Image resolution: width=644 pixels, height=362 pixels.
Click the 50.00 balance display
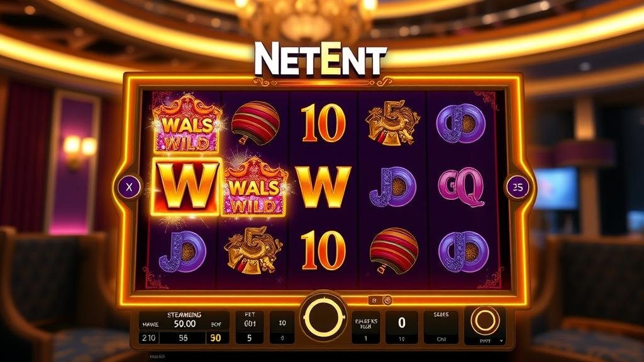(x=184, y=324)
